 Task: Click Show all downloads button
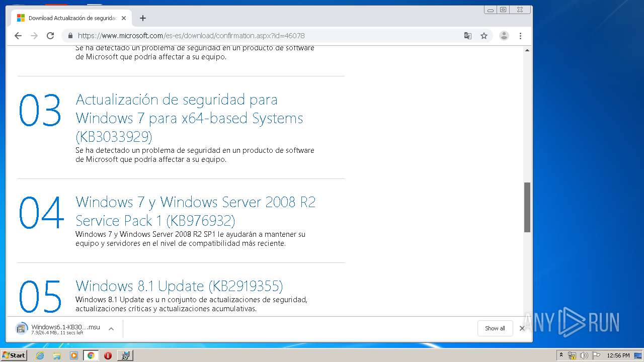tap(495, 328)
